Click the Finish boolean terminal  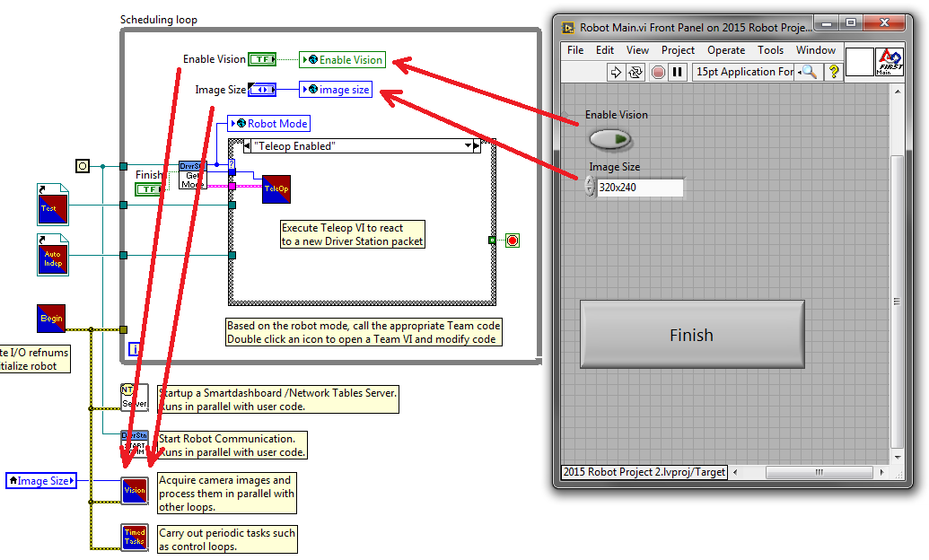coord(149,188)
